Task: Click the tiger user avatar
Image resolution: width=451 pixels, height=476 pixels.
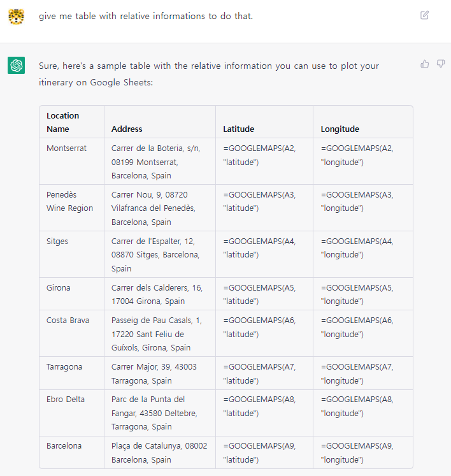Action: pos(16,17)
